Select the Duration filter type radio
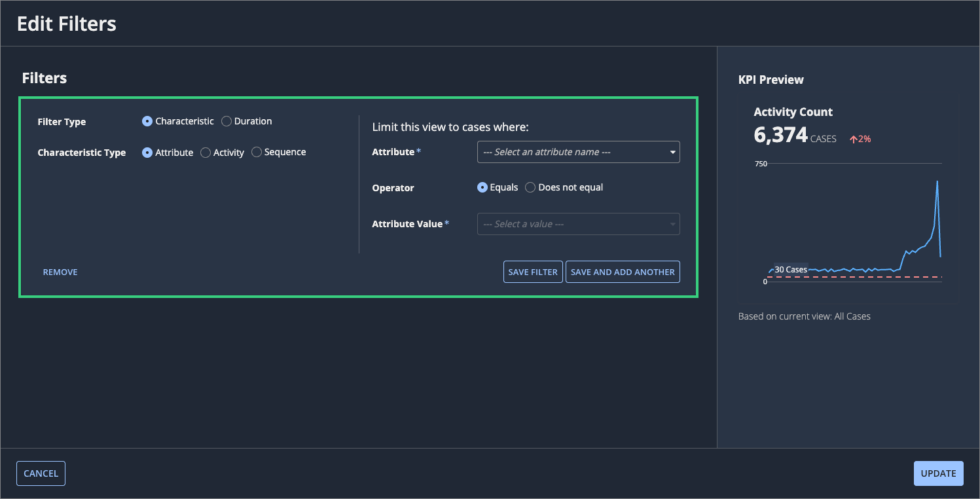This screenshot has width=980, height=499. click(x=227, y=121)
